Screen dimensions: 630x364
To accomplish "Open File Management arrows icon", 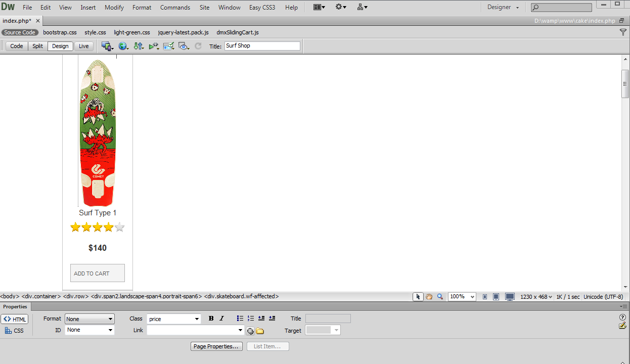I will [x=139, y=46].
